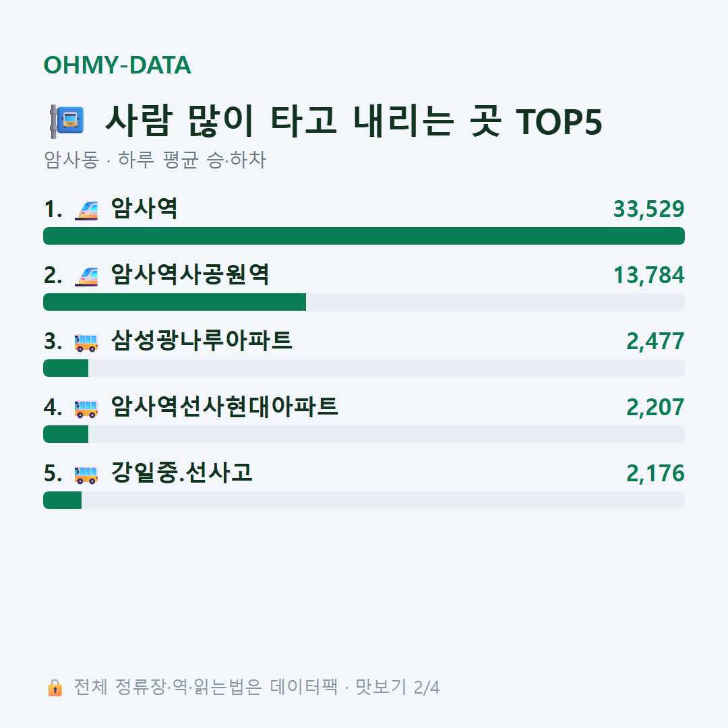Image resolution: width=728 pixels, height=728 pixels.
Task: Click the bus icon beside 삼성광나루아파트
Action: tap(86, 342)
